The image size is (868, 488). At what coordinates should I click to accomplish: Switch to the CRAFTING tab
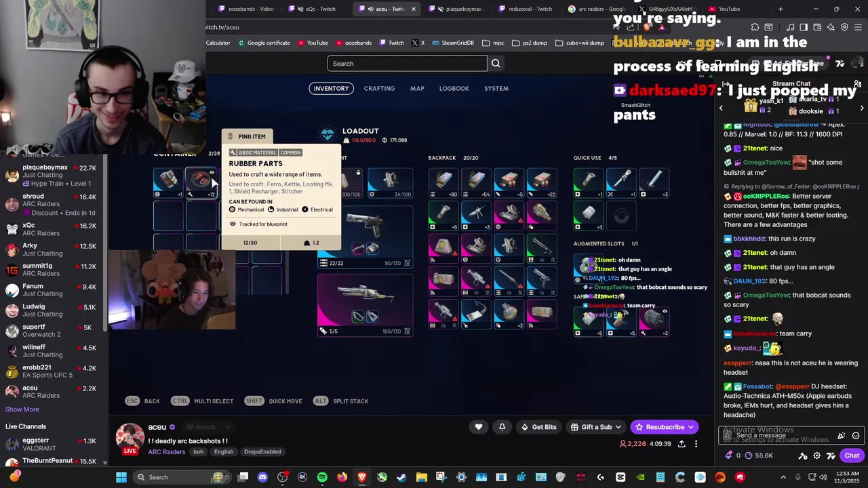(379, 88)
